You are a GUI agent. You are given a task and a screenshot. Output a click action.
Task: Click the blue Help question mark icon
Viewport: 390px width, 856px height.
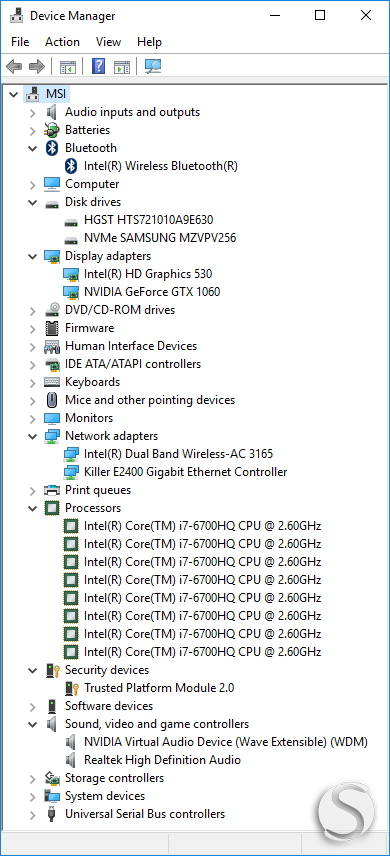(98, 67)
